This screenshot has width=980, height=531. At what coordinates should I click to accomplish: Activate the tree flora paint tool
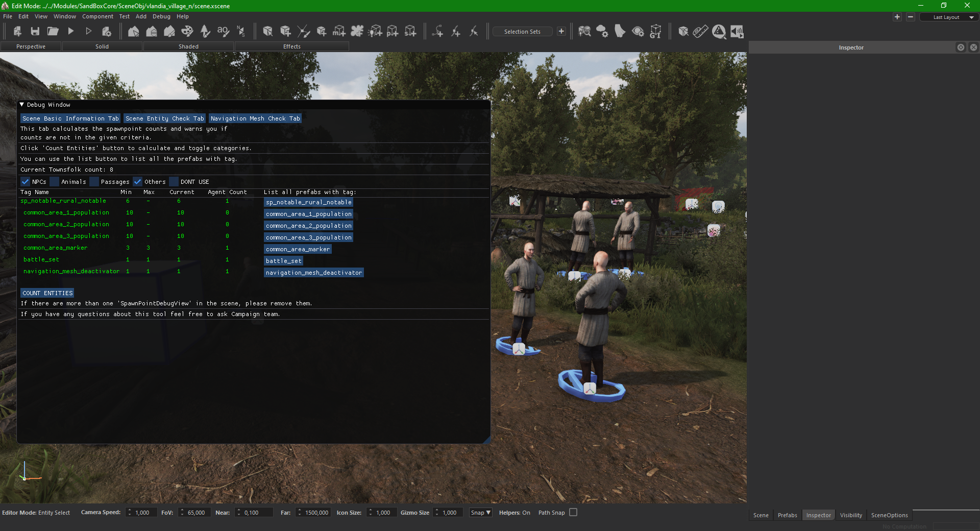click(205, 32)
